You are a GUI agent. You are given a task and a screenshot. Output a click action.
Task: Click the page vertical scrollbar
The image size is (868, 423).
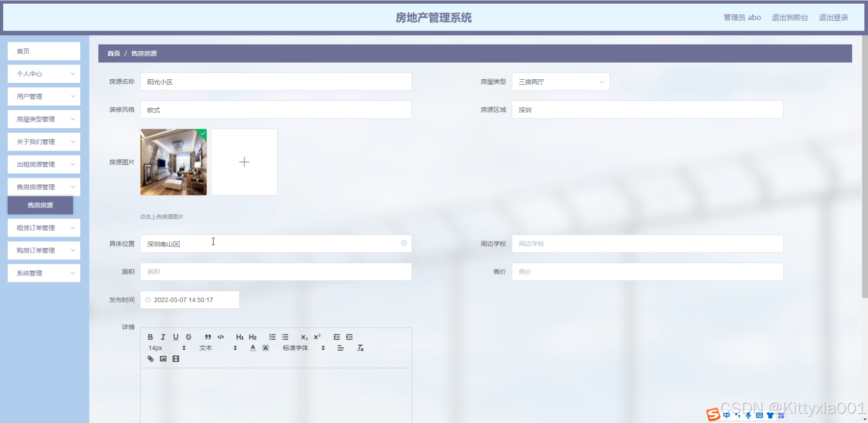(865, 166)
